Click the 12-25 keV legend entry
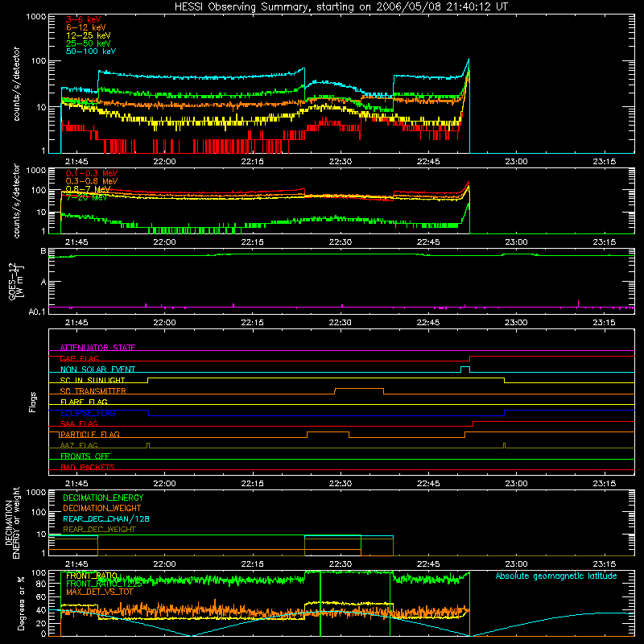Viewport: 644px width, 644px height. (x=89, y=35)
